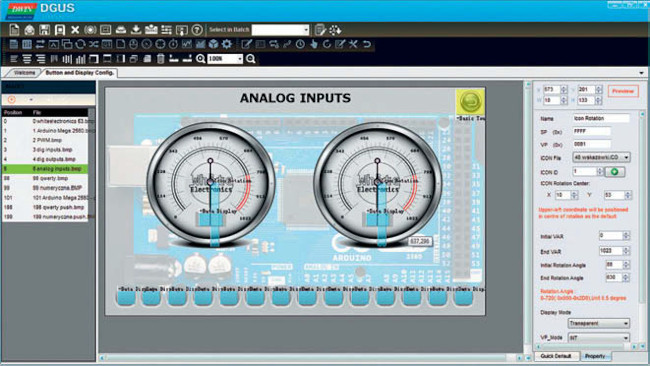Click the download arrow icon in toolbar

tap(136, 30)
